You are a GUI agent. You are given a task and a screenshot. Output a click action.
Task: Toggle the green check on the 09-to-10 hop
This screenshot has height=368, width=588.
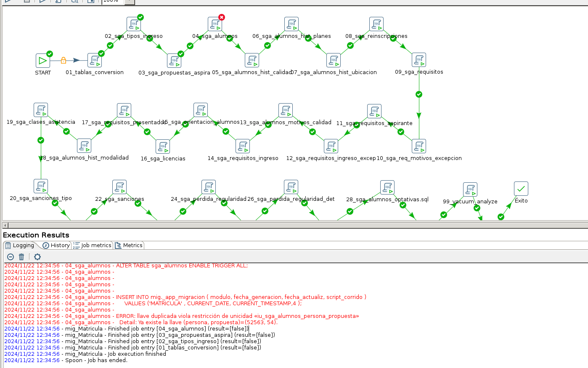pos(419,94)
